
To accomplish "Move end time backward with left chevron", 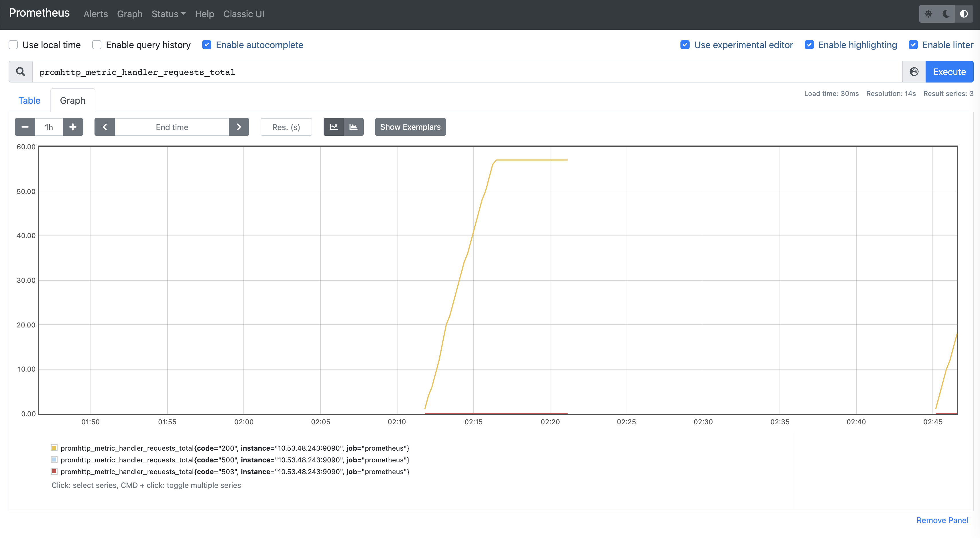I will click(105, 127).
